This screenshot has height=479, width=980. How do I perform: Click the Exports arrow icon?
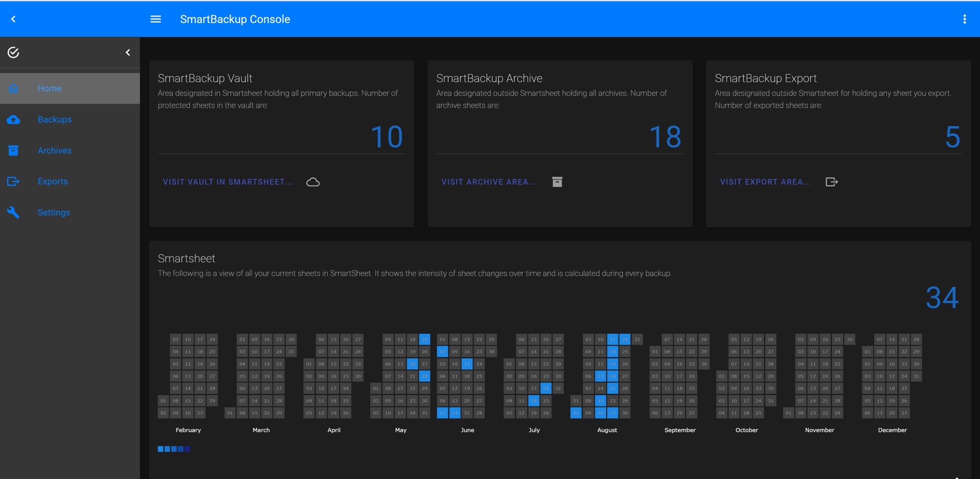(13, 181)
